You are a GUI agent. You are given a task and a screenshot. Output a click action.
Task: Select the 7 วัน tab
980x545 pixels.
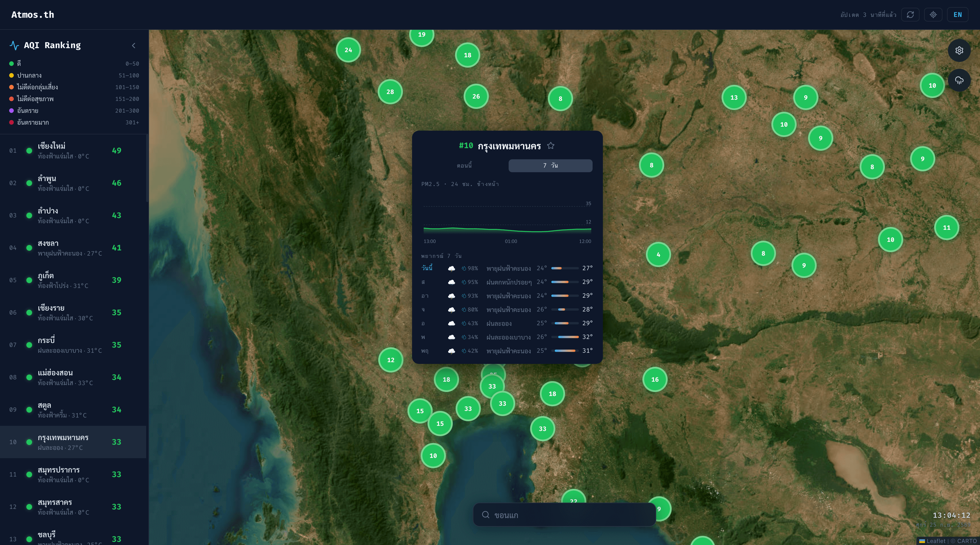pyautogui.click(x=550, y=165)
